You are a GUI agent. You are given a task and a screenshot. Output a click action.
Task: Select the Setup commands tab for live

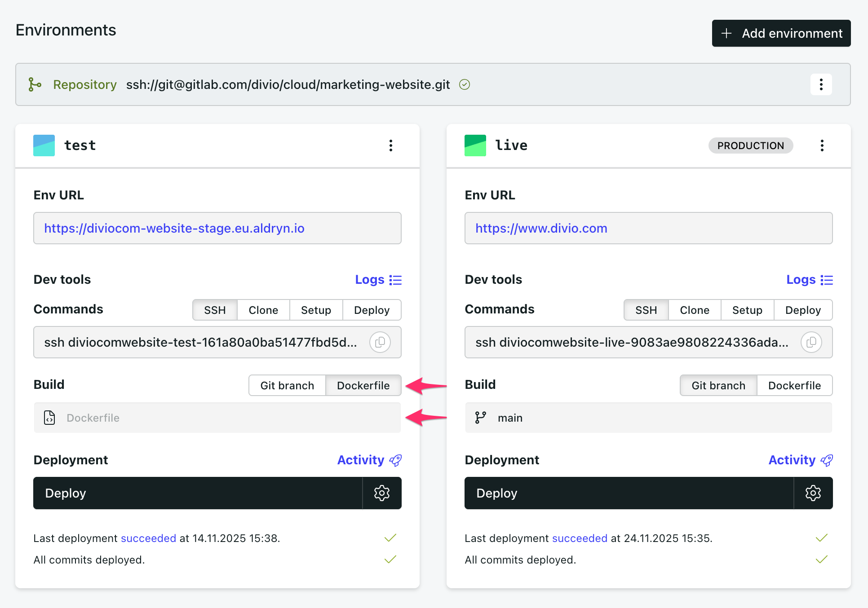[x=747, y=310]
